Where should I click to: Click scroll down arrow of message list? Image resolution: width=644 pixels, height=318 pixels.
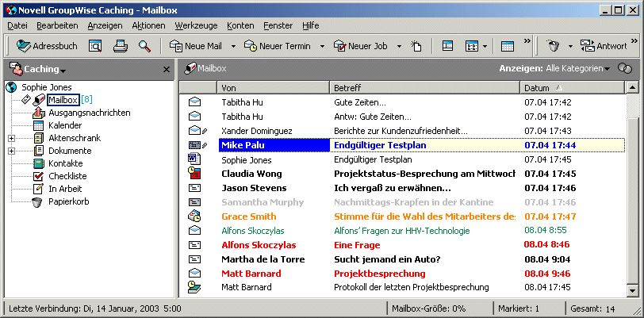pyautogui.click(x=631, y=290)
